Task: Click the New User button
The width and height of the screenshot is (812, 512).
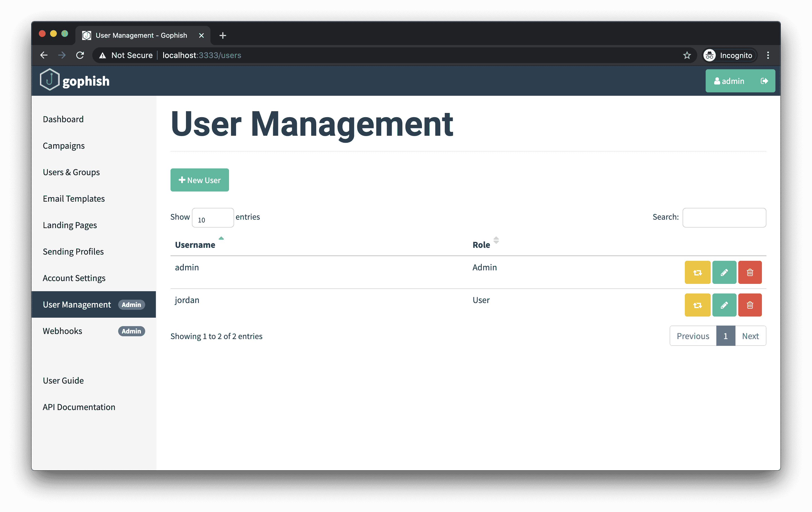Action: [x=200, y=180]
